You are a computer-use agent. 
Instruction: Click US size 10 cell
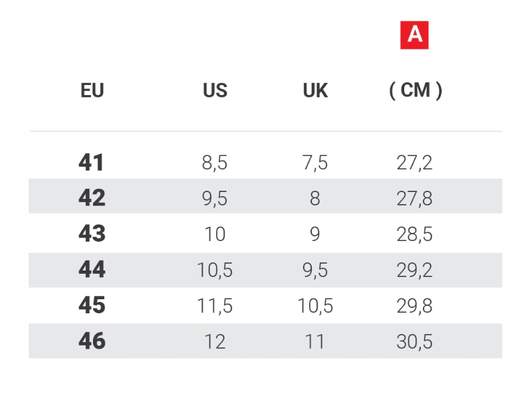(215, 234)
